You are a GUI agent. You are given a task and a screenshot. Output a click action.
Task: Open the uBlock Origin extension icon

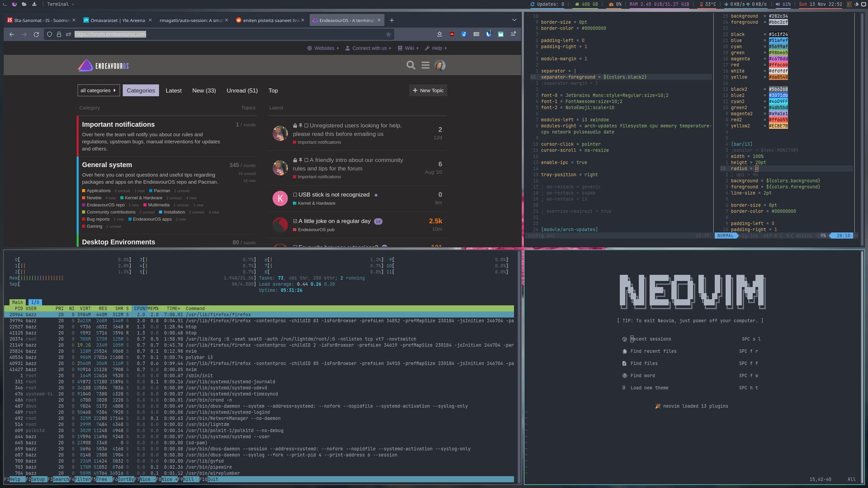click(x=452, y=34)
